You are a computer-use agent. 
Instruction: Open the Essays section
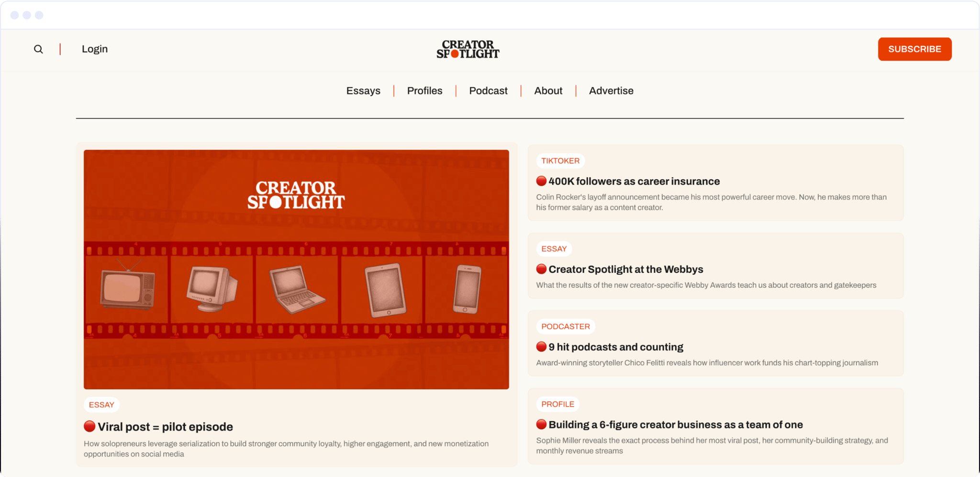tap(363, 91)
